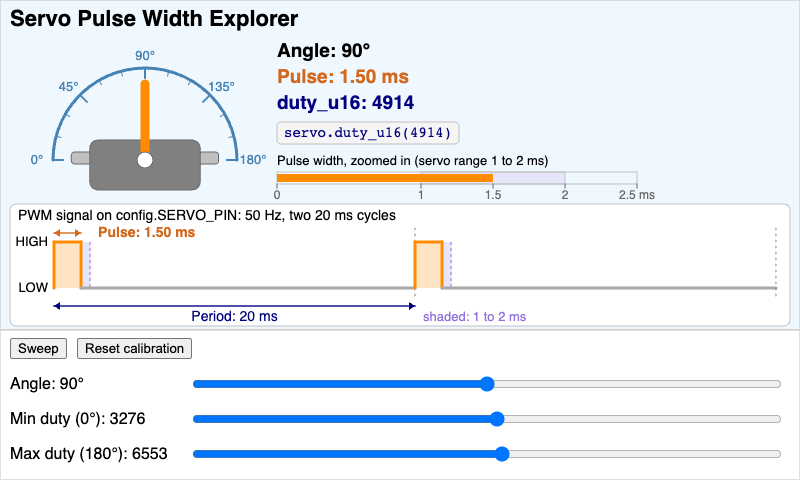Click the 'Angle: 90°' bold readout

(323, 50)
